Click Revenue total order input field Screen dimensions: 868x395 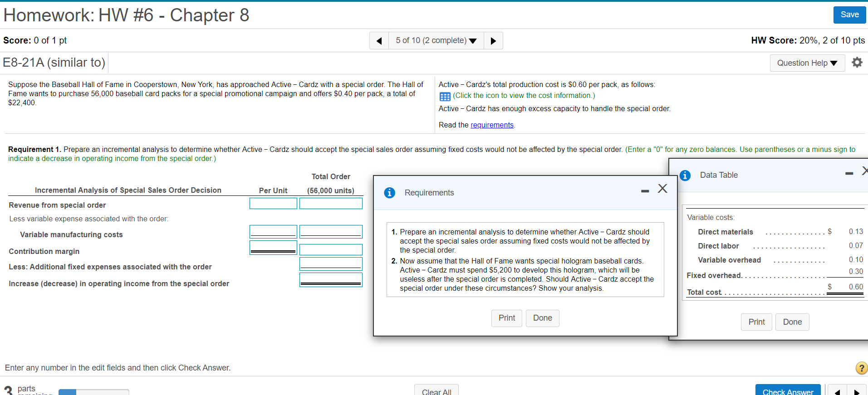(x=331, y=203)
